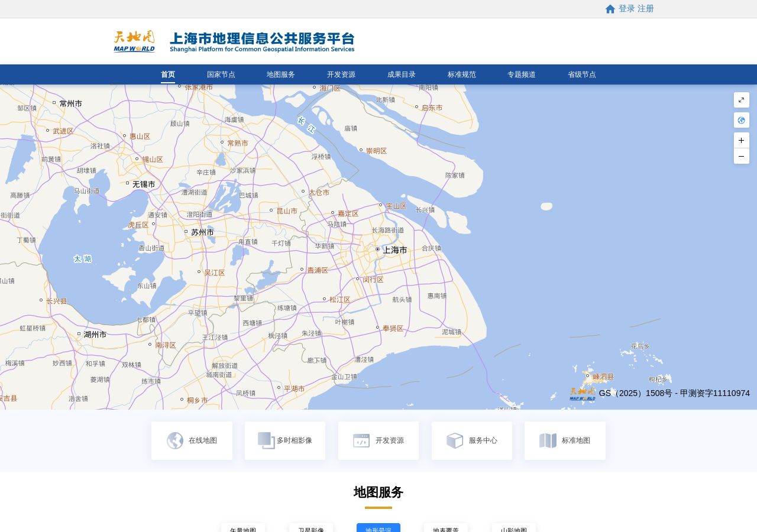This screenshot has height=532, width=757.
Task: Click 苏州市 label on the map
Action: point(202,232)
